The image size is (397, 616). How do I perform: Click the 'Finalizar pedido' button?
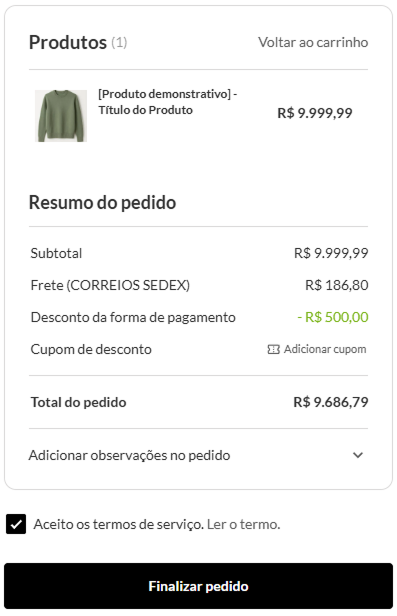(x=198, y=586)
